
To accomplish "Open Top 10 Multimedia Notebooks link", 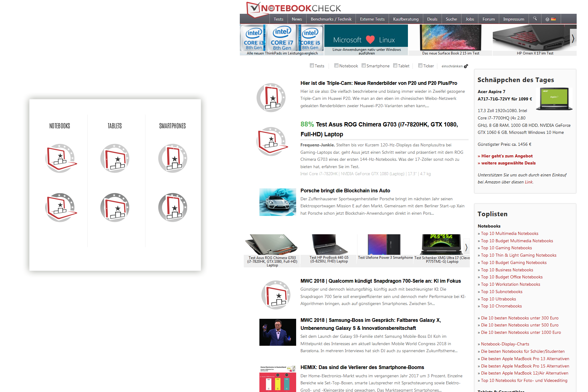I will pos(510,233).
